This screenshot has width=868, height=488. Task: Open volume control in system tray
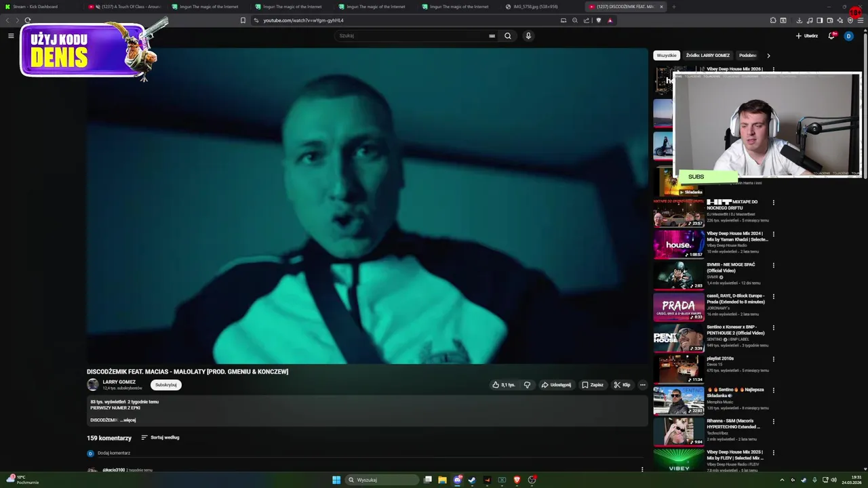pyautogui.click(x=833, y=480)
